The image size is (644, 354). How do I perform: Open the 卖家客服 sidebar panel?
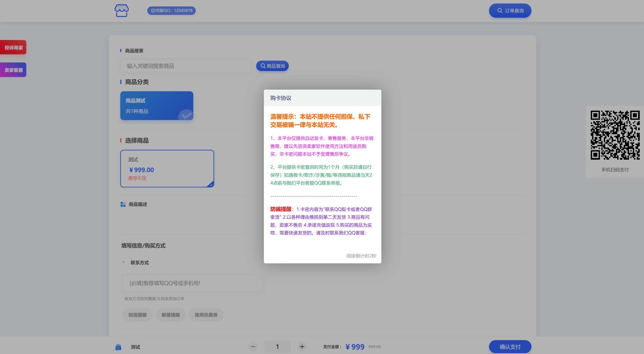click(x=13, y=69)
